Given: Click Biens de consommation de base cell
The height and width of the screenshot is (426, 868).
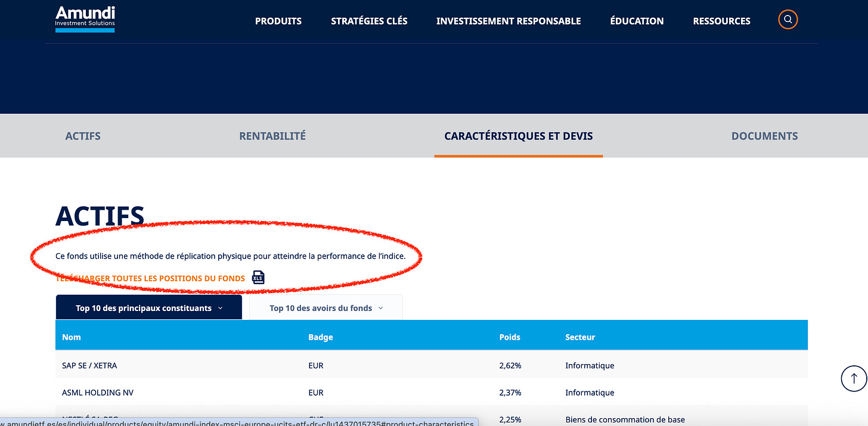Looking at the screenshot, I should click(x=625, y=419).
